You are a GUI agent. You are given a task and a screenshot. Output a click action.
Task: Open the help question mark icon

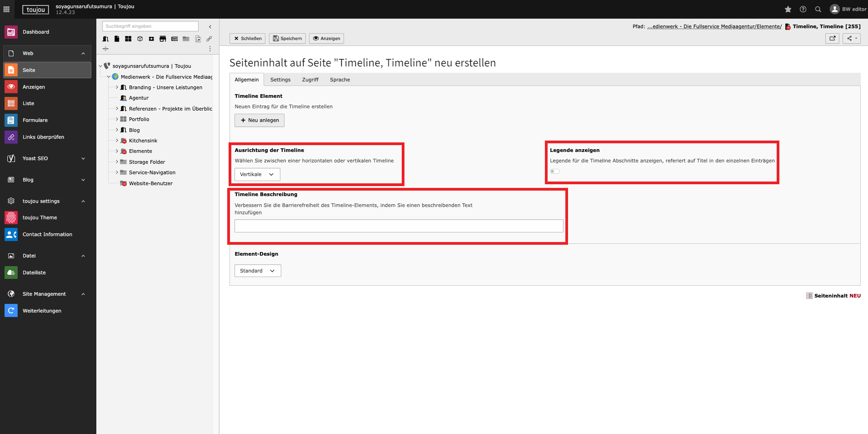click(803, 9)
